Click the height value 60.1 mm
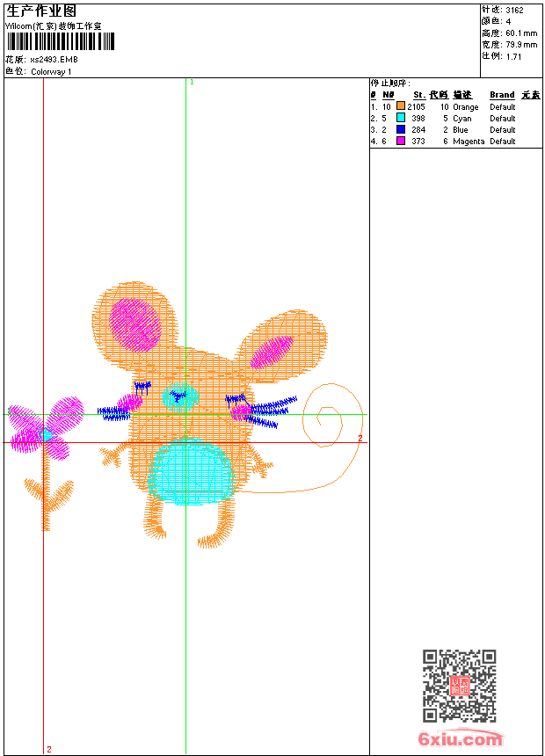545x756 pixels. click(521, 33)
